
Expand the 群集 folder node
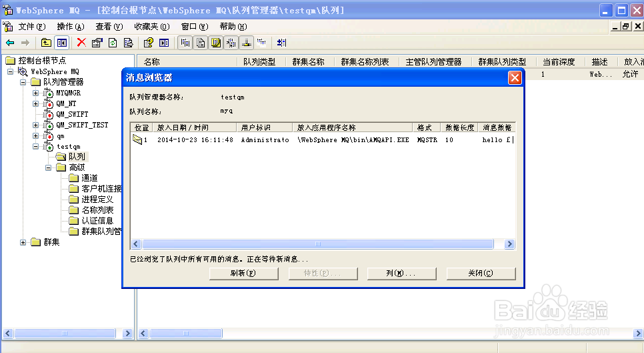pyautogui.click(x=23, y=242)
